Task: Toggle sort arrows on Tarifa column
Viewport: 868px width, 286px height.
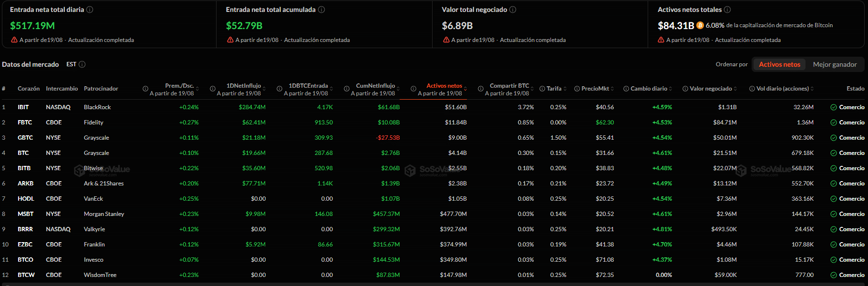Action: (565, 89)
